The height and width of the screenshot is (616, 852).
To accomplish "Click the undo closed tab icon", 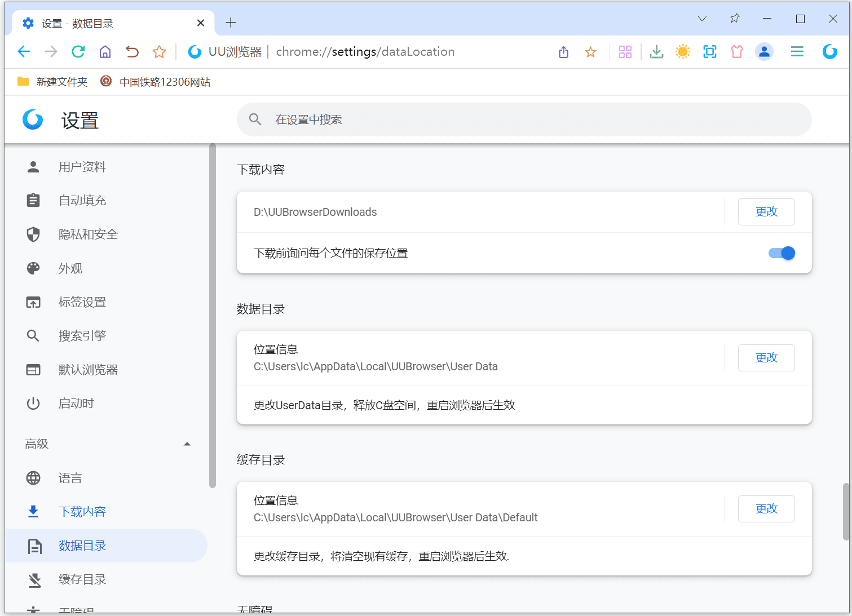I will [132, 52].
